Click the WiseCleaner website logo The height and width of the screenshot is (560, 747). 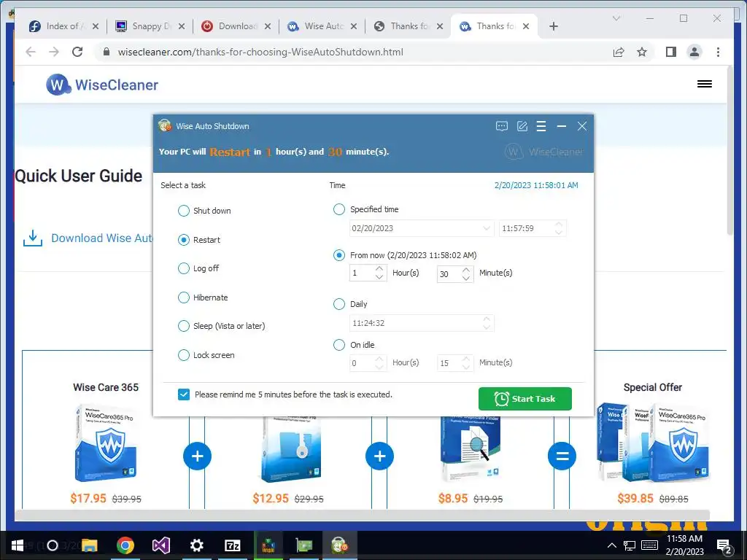(x=102, y=85)
